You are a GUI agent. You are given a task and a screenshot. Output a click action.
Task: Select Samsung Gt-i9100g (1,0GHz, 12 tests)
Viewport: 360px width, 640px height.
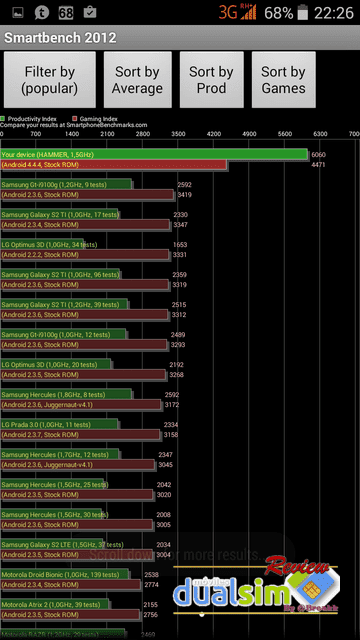coord(63,335)
